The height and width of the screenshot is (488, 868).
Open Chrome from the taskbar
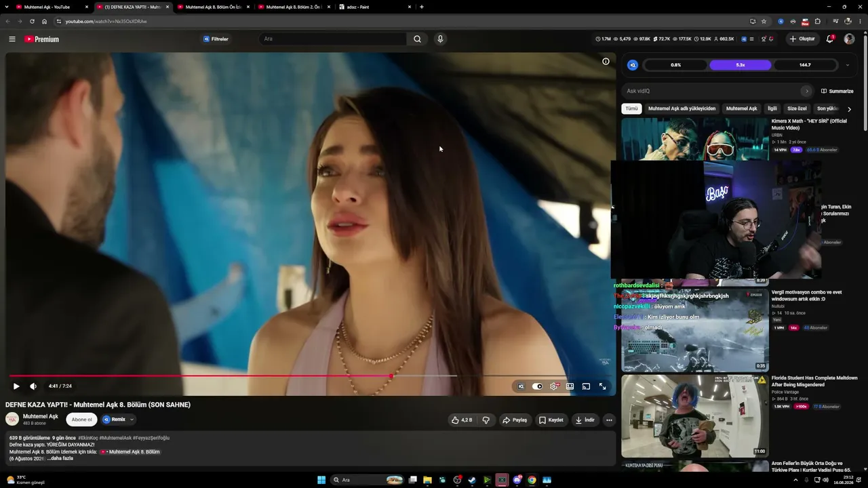click(532, 480)
